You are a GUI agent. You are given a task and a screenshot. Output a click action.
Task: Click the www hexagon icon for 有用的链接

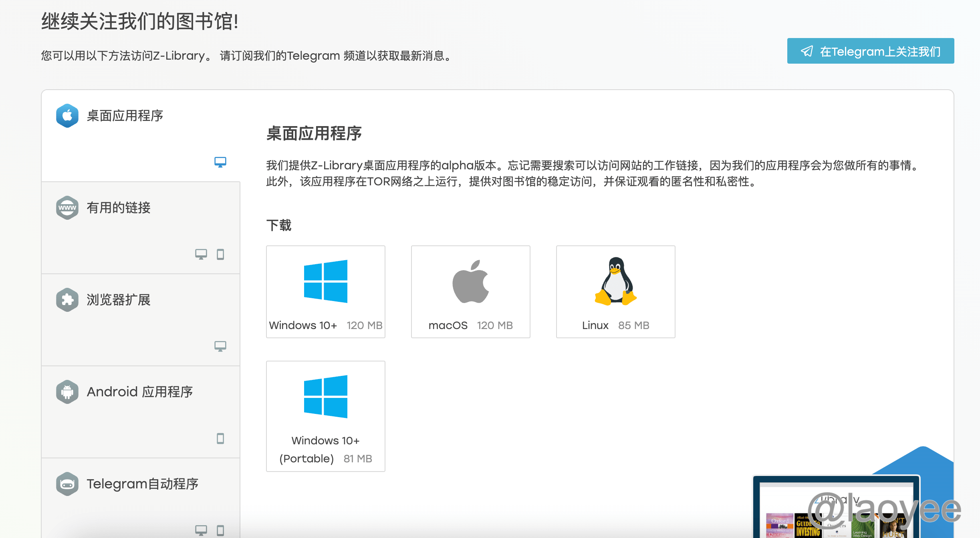tap(67, 208)
